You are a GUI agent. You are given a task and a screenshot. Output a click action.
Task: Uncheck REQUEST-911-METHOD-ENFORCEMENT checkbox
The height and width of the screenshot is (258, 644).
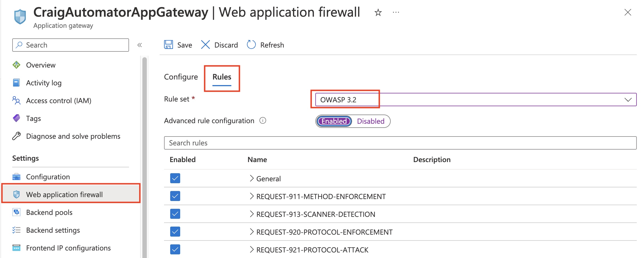click(175, 196)
